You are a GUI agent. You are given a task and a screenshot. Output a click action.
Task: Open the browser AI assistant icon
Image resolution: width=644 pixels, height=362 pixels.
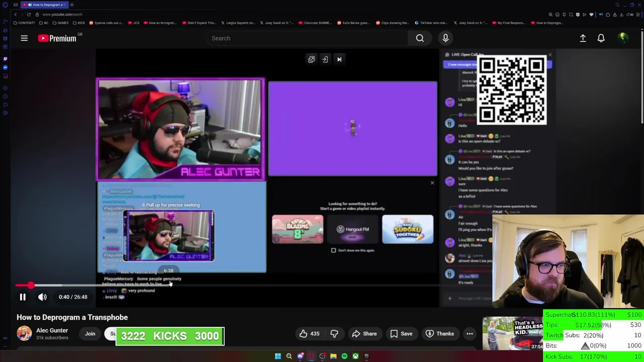pos(629,15)
